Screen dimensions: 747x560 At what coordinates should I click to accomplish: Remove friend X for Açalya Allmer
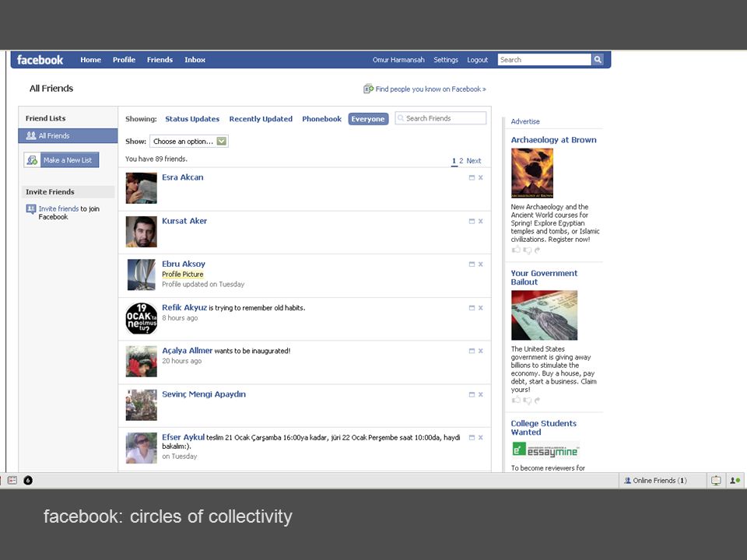pos(481,351)
